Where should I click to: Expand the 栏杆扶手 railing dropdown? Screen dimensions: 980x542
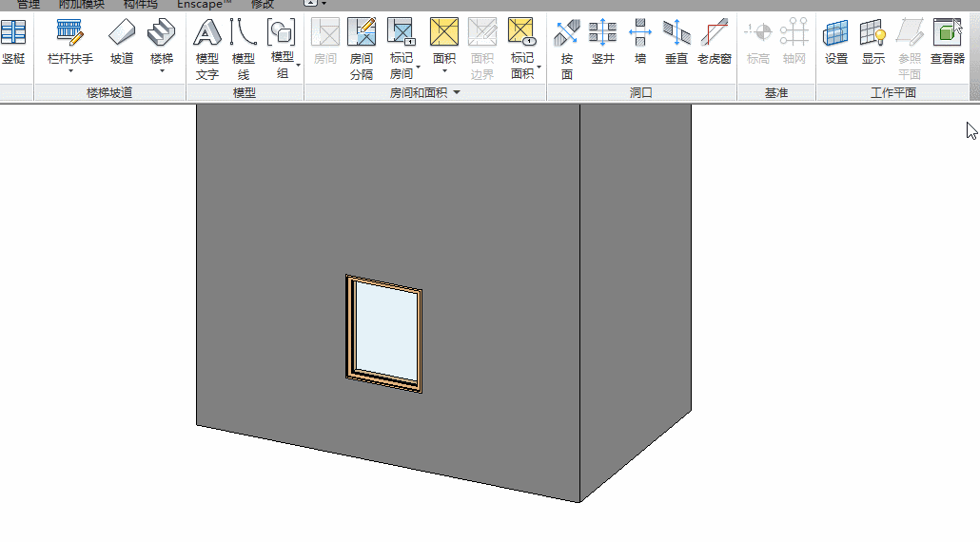[70, 71]
